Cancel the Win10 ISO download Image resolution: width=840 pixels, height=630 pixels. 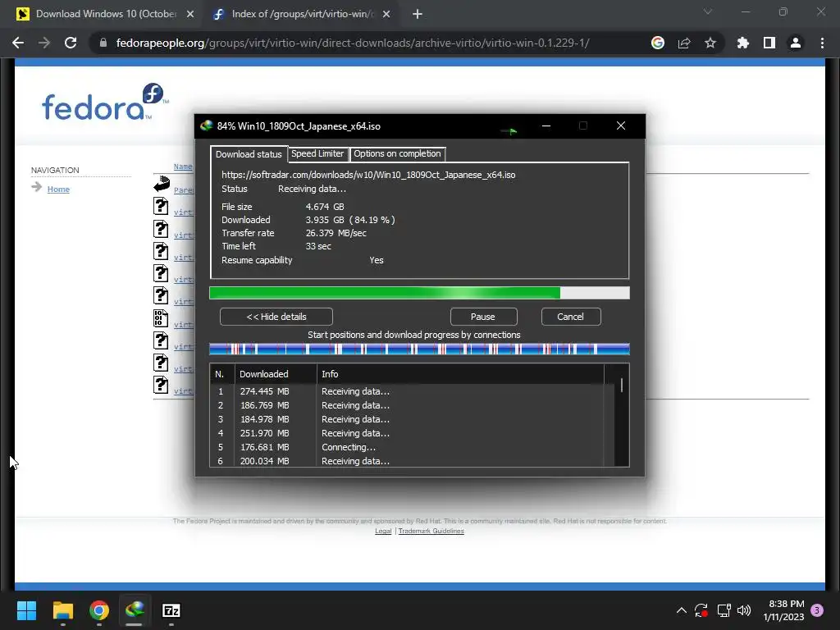coord(571,317)
